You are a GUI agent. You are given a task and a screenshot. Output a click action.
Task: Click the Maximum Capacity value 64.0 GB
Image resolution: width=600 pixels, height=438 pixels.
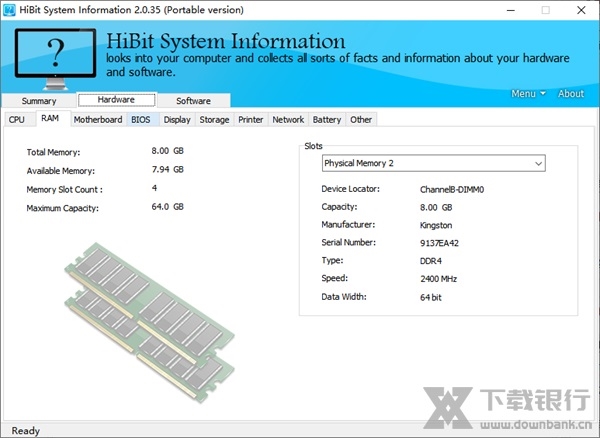pos(168,207)
